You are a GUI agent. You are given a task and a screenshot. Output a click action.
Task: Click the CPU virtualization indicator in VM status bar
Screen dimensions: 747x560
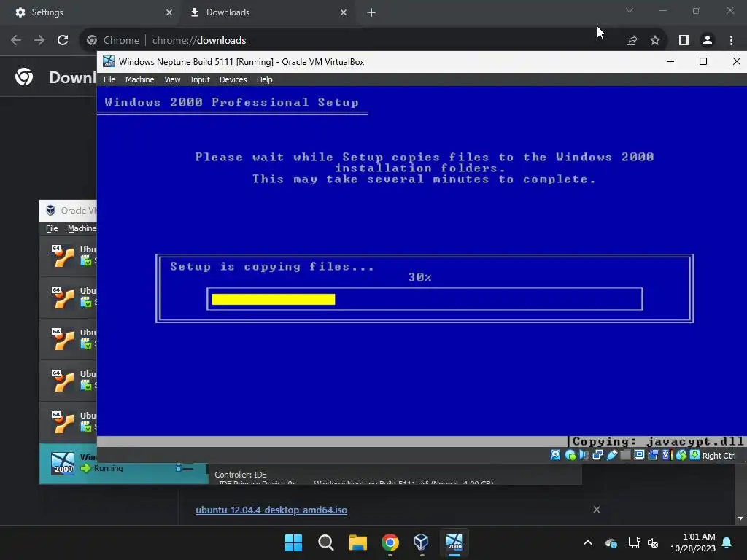(667, 455)
